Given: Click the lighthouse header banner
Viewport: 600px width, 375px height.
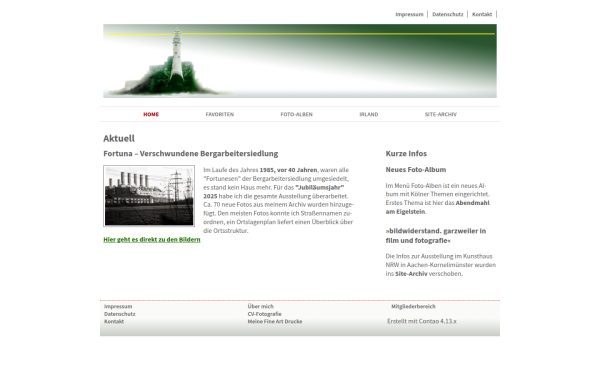Looking at the screenshot, I should coord(300,61).
